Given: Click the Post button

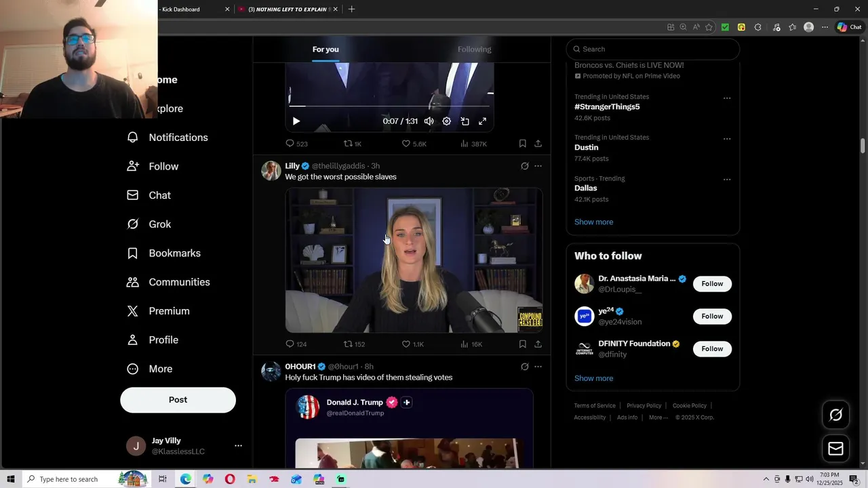Looking at the screenshot, I should click(x=178, y=400).
